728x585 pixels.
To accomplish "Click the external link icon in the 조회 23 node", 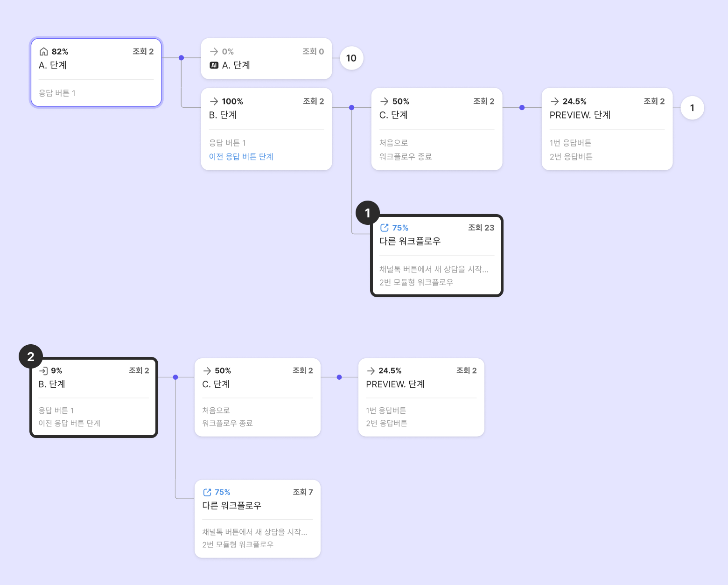I will [385, 228].
